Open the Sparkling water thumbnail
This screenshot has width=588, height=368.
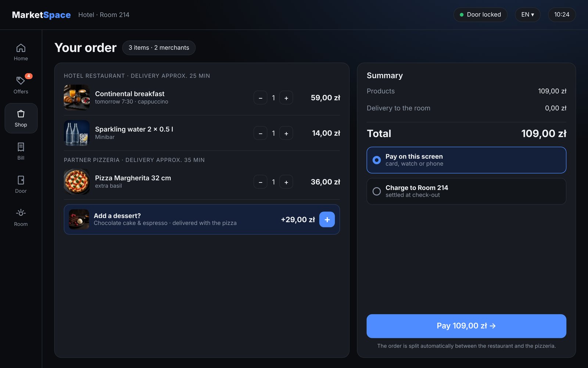(x=77, y=133)
